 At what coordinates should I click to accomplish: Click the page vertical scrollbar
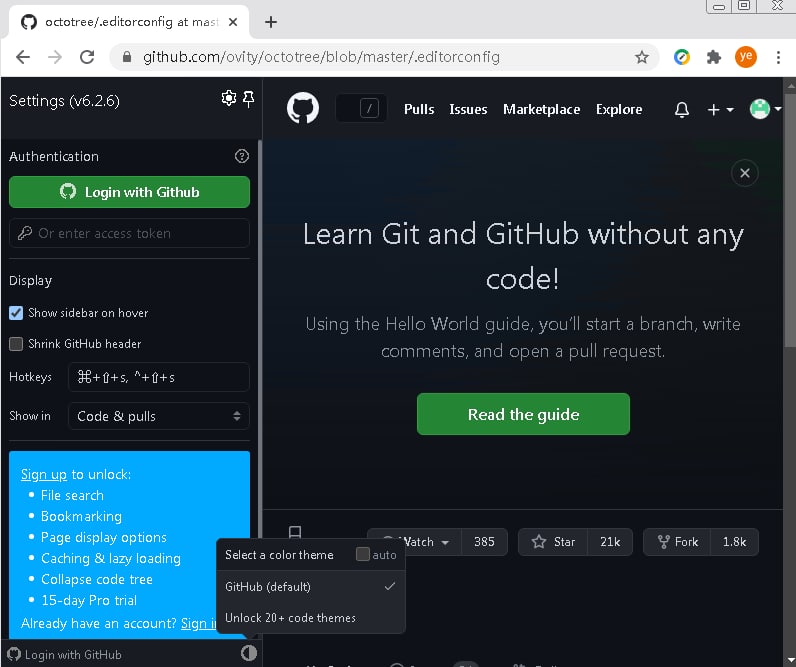tap(790, 218)
